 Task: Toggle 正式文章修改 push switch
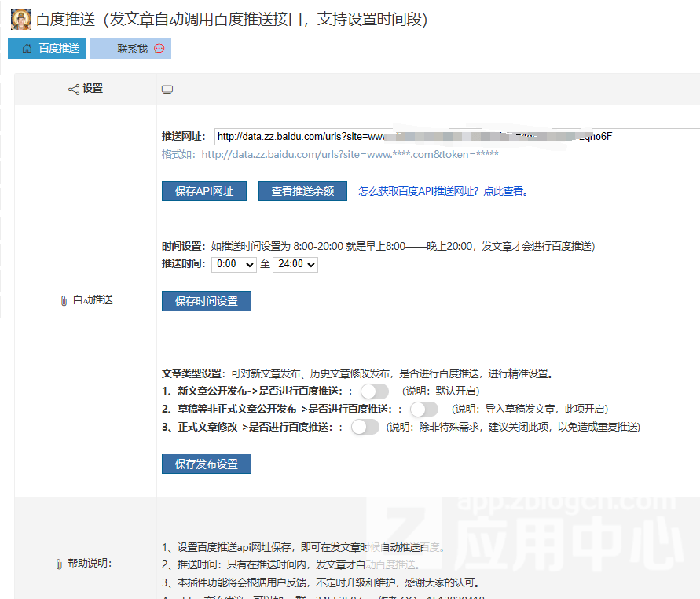(365, 427)
